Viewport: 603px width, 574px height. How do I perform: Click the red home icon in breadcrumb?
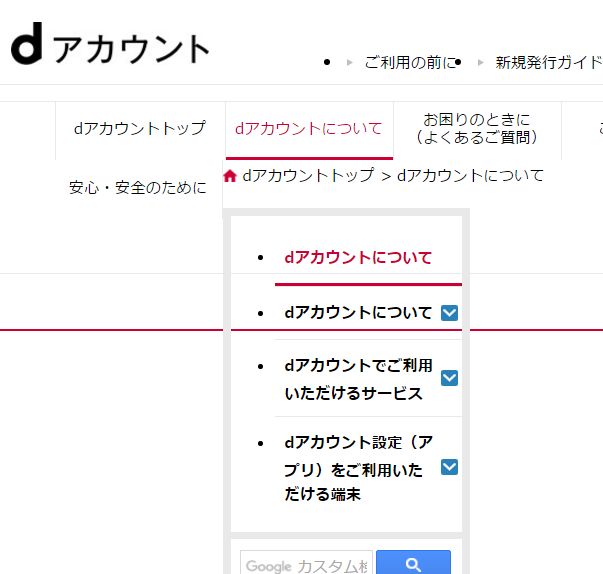coord(230,176)
